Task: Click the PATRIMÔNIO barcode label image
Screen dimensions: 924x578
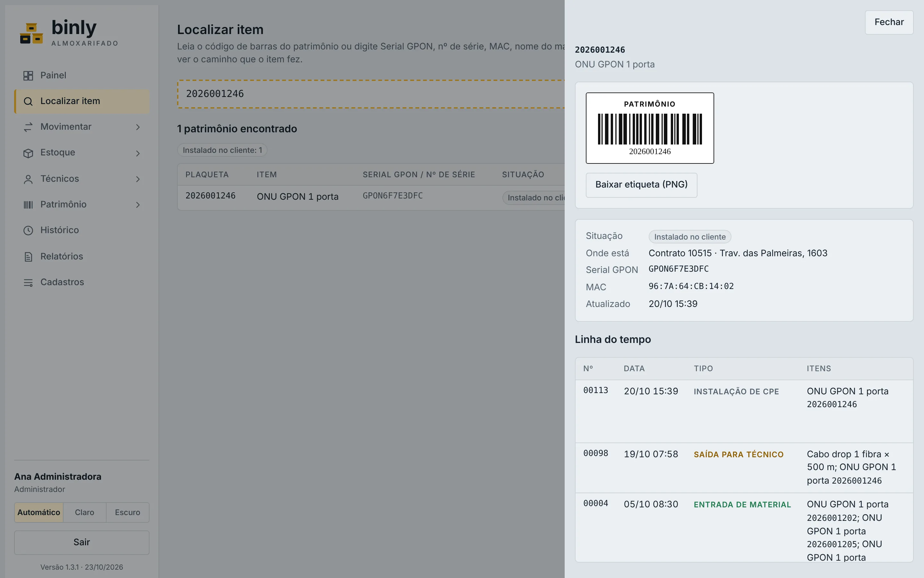Action: 650,128
